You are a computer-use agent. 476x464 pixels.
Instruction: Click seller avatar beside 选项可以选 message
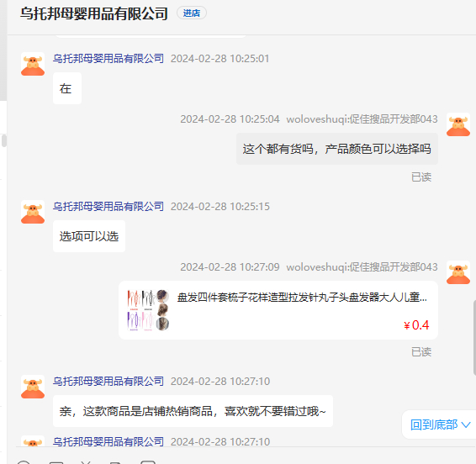pos(33,212)
